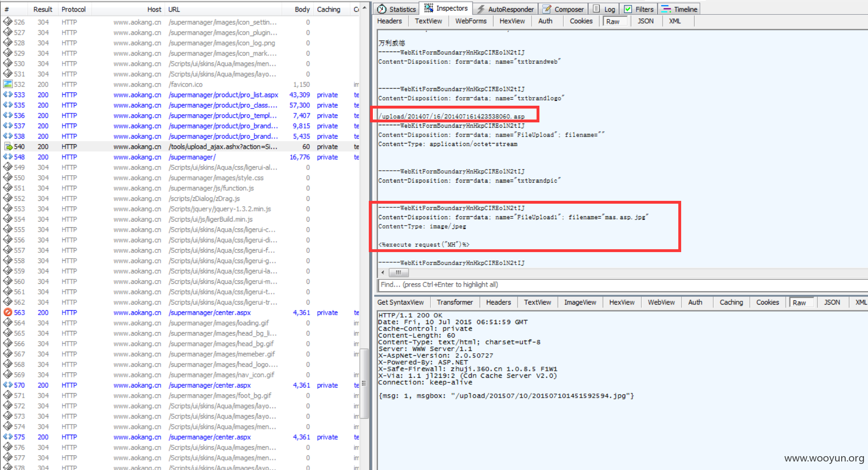Screen dimensions: 868x470
Task: Click session 548 supermanager icon
Action: 8,157
